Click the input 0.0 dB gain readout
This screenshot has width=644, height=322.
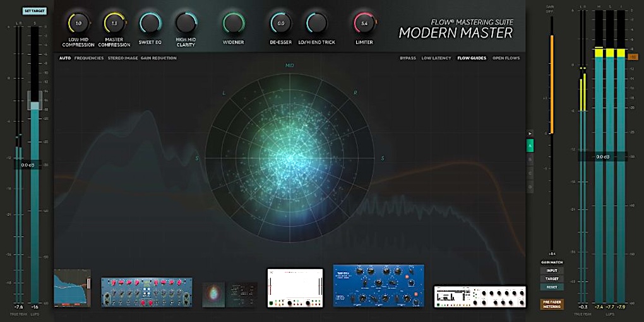(27, 165)
